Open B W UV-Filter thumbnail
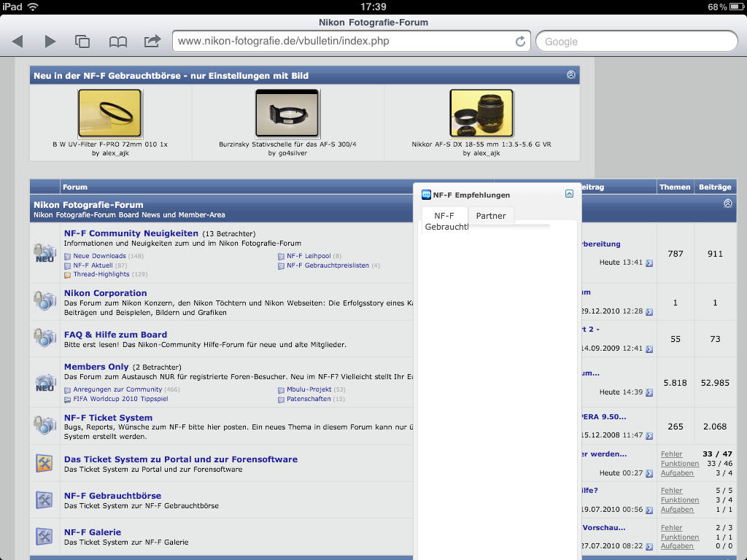Image resolution: width=747 pixels, height=560 pixels. point(110,113)
